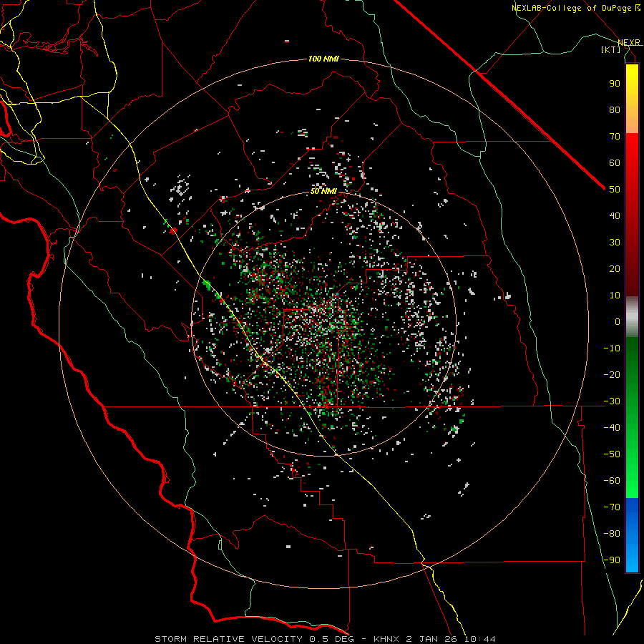Viewport: 644px width, 644px height.
Task: Click the 30 value on velocity scale
Action: [615, 243]
